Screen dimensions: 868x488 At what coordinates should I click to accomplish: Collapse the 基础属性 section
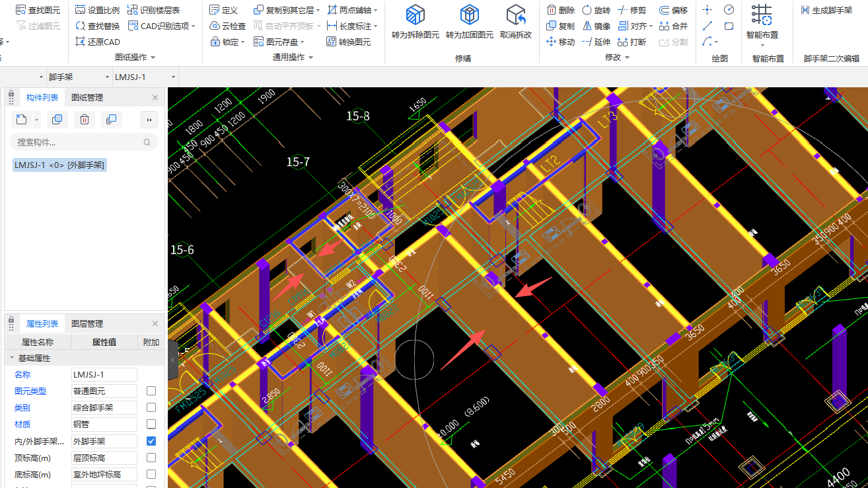(x=11, y=358)
